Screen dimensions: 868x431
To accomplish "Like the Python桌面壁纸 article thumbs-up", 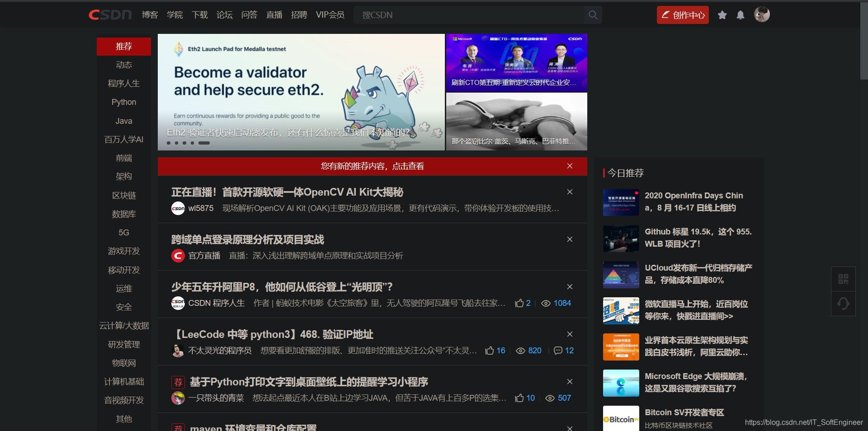I will click(519, 398).
